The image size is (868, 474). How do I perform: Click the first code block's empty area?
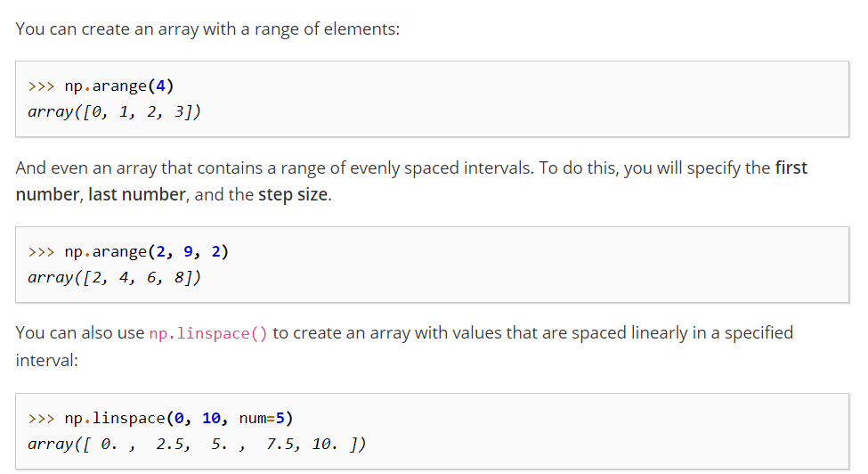click(x=526, y=99)
